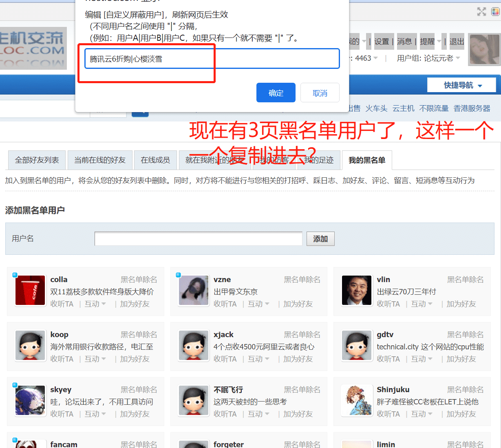Select the 在线成员 tab
Viewport: 501px width, 448px height.
(155, 160)
